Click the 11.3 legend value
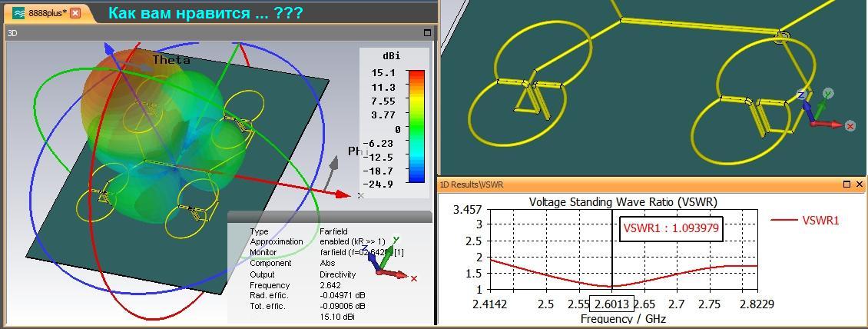The width and height of the screenshot is (868, 329). pyautogui.click(x=383, y=87)
